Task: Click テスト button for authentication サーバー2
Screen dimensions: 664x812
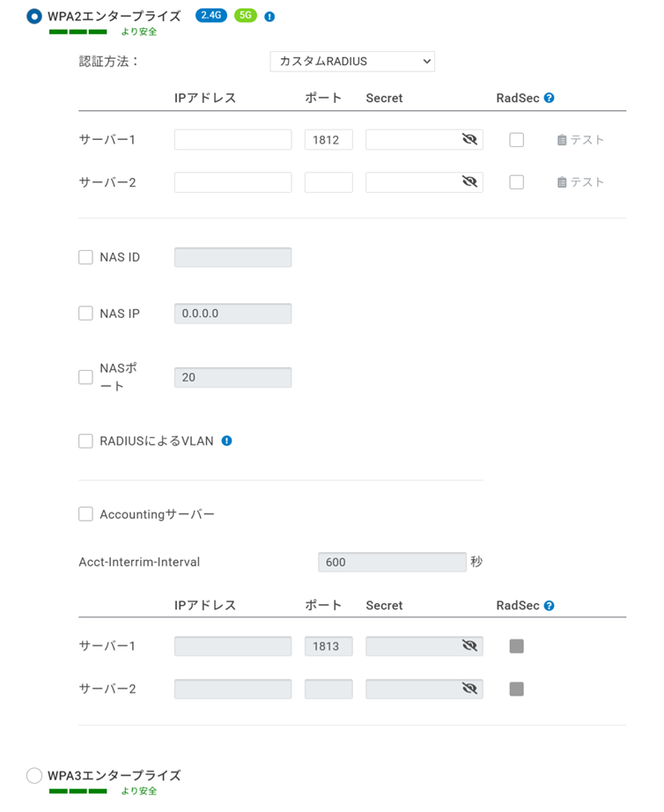Action: click(x=580, y=182)
